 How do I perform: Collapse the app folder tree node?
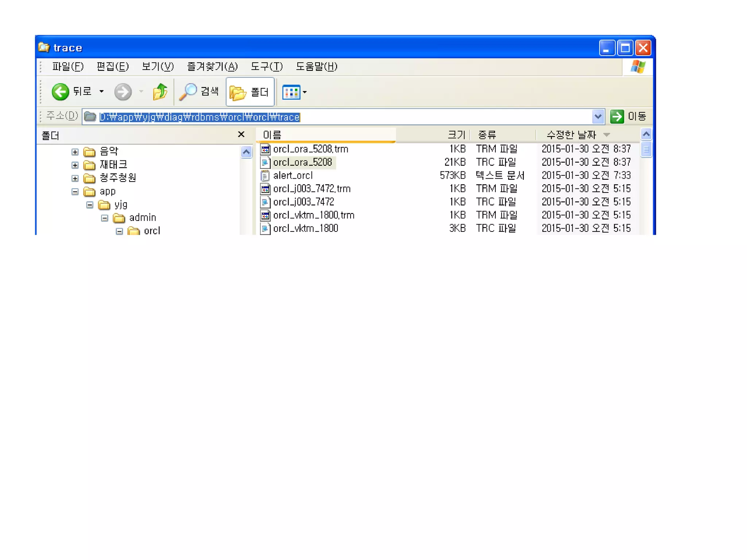point(75,192)
